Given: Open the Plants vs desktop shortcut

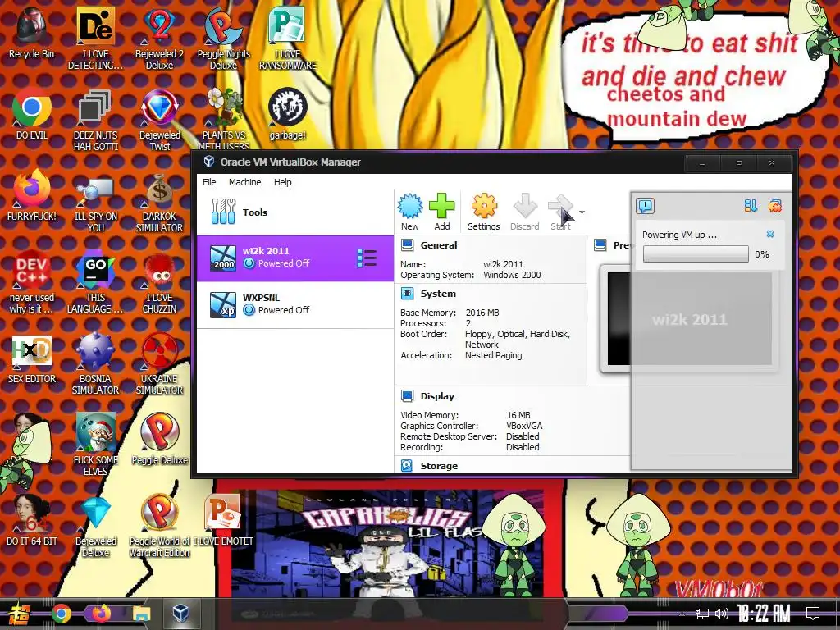Looking at the screenshot, I should click(x=223, y=119).
